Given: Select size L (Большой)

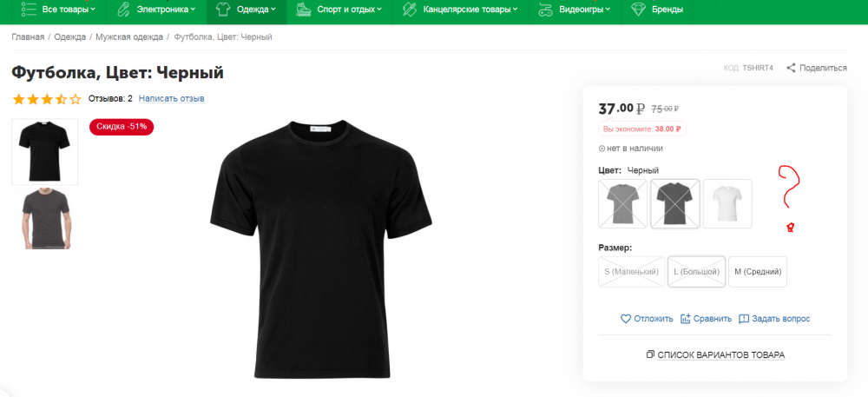Looking at the screenshot, I should click(696, 272).
